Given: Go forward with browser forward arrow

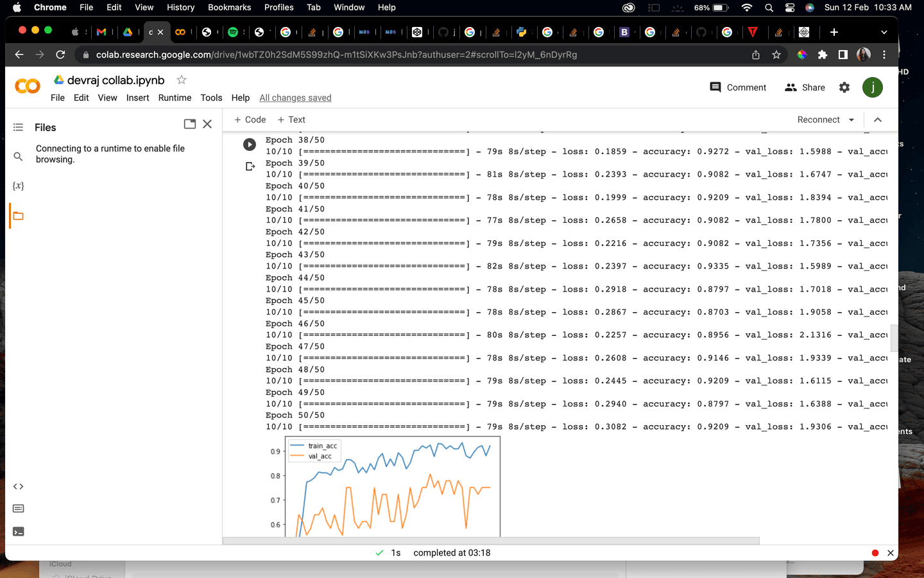Looking at the screenshot, I should pyautogui.click(x=40, y=55).
